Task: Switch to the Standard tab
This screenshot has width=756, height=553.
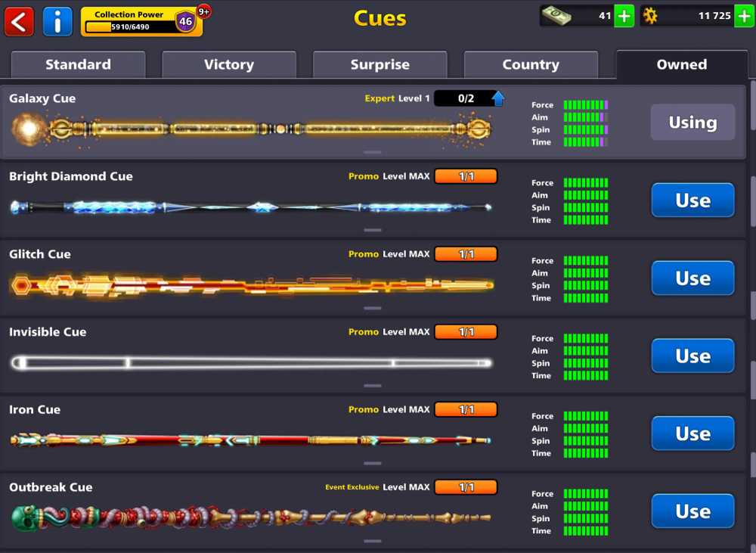Action: click(x=78, y=65)
